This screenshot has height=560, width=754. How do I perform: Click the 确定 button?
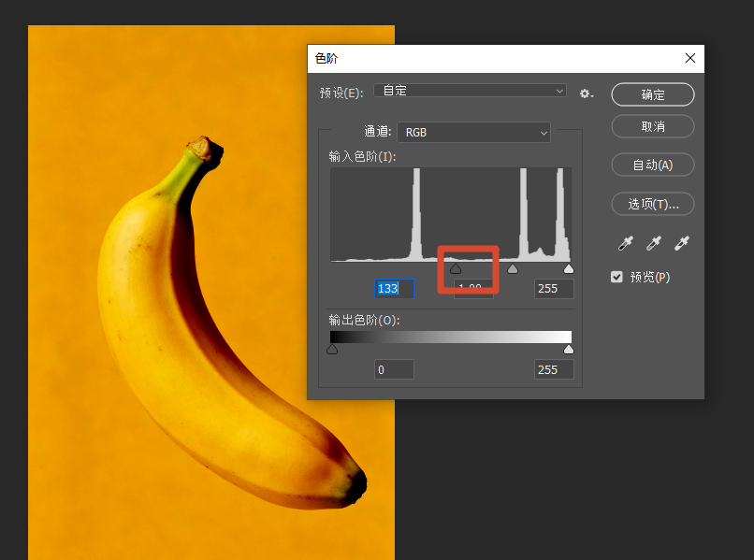click(653, 94)
